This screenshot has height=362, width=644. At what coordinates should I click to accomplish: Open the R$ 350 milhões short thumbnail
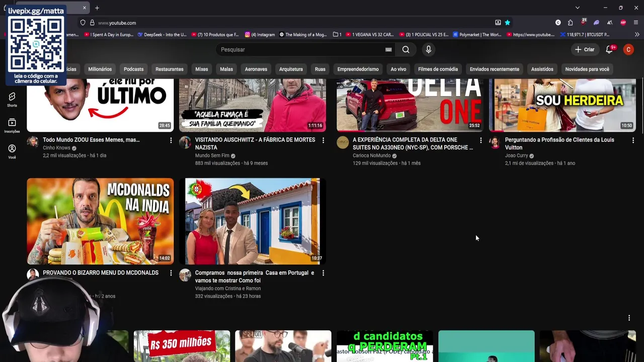182,346
